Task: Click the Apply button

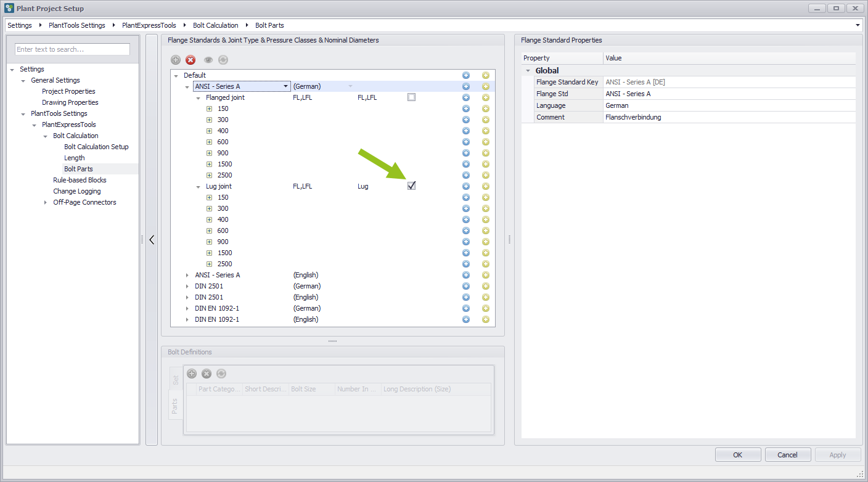Action: pyautogui.click(x=838, y=455)
